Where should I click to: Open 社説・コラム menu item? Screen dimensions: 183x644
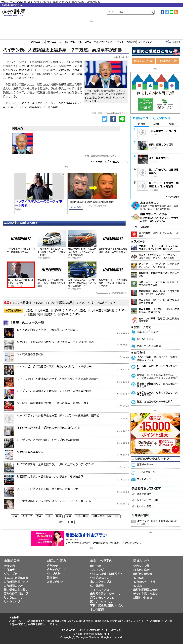84,42
